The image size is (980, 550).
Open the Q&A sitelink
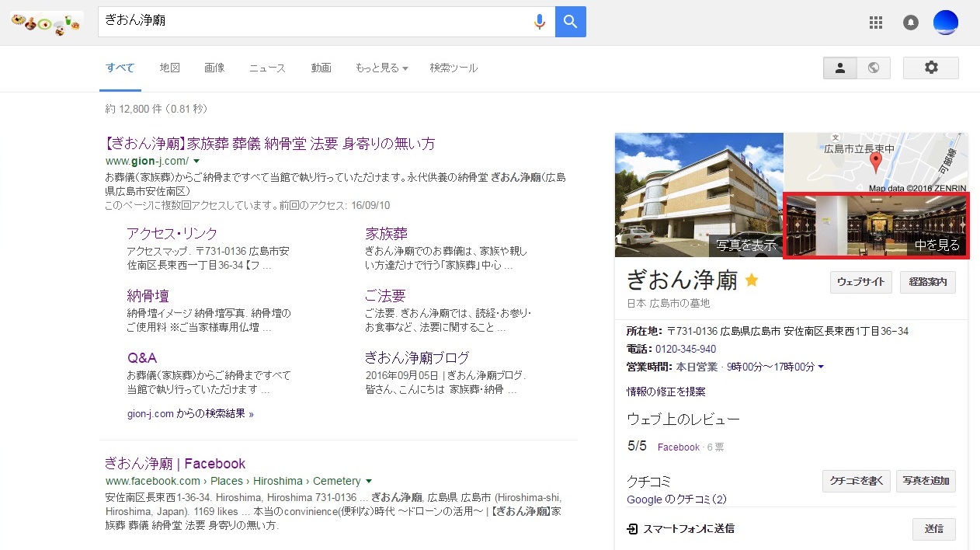142,358
